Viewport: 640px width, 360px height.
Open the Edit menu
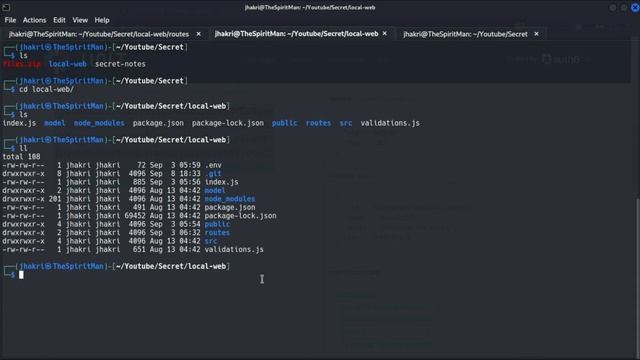tap(59, 20)
